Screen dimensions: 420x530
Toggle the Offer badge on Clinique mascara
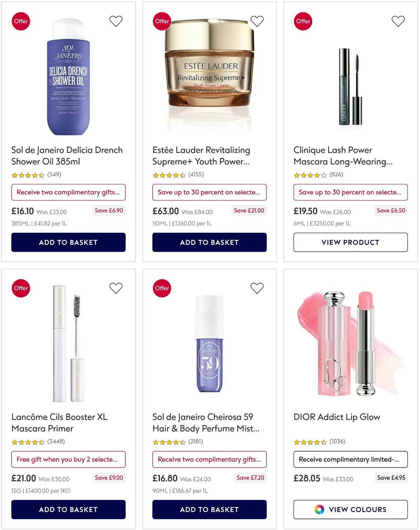coord(303,21)
